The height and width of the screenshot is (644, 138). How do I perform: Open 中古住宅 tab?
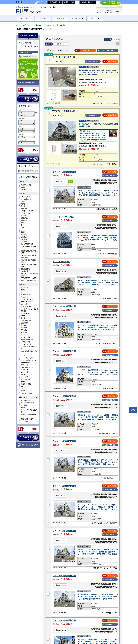43,18
